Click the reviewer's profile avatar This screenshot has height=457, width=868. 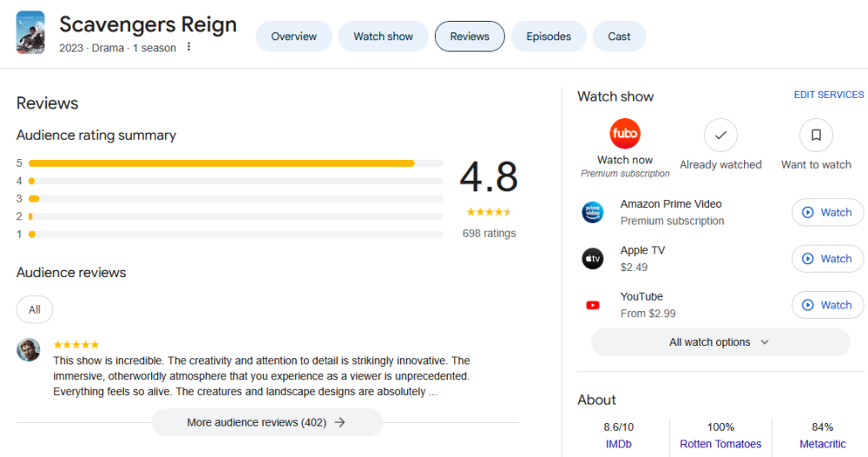click(x=29, y=349)
